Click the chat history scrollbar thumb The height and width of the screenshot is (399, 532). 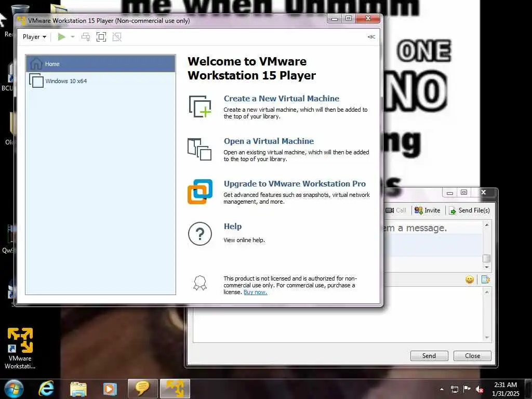487,258
